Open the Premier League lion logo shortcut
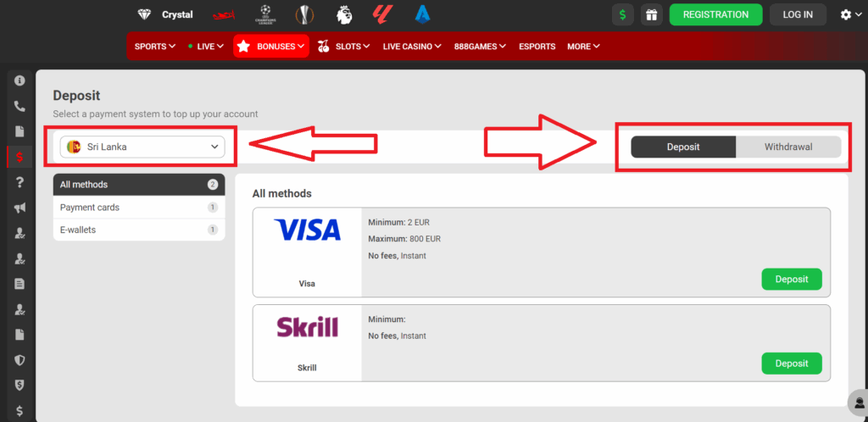The image size is (868, 422). pos(344,15)
